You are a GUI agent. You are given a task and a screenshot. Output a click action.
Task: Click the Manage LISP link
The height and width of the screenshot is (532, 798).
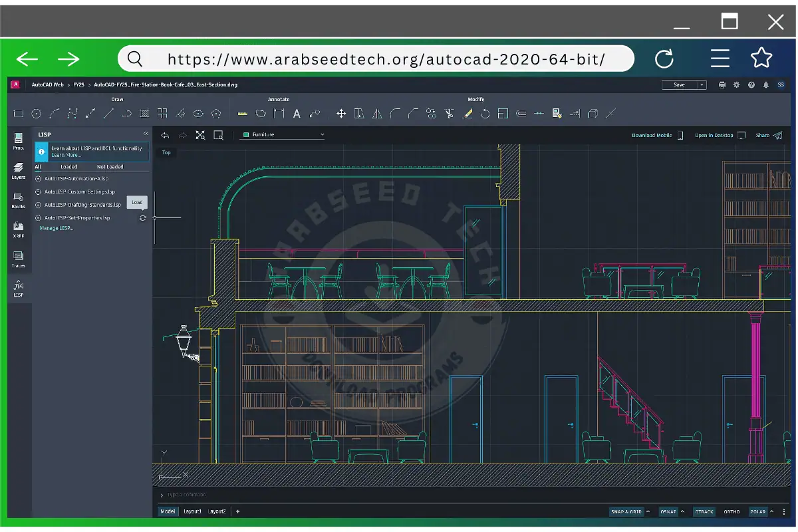click(57, 228)
